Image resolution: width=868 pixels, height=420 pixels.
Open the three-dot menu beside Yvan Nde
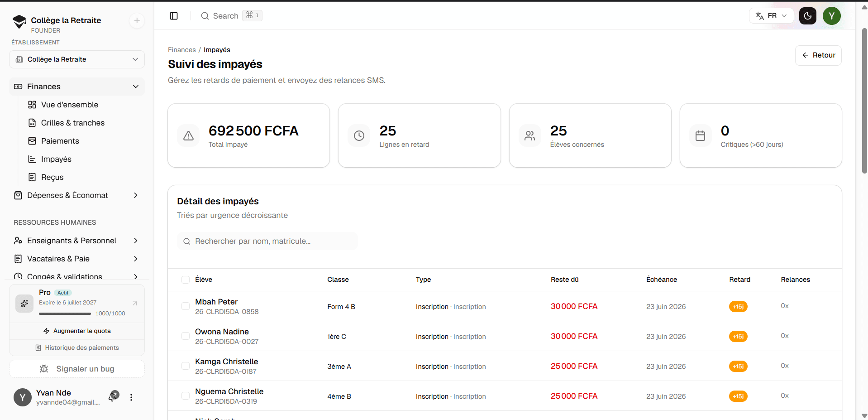(x=131, y=397)
